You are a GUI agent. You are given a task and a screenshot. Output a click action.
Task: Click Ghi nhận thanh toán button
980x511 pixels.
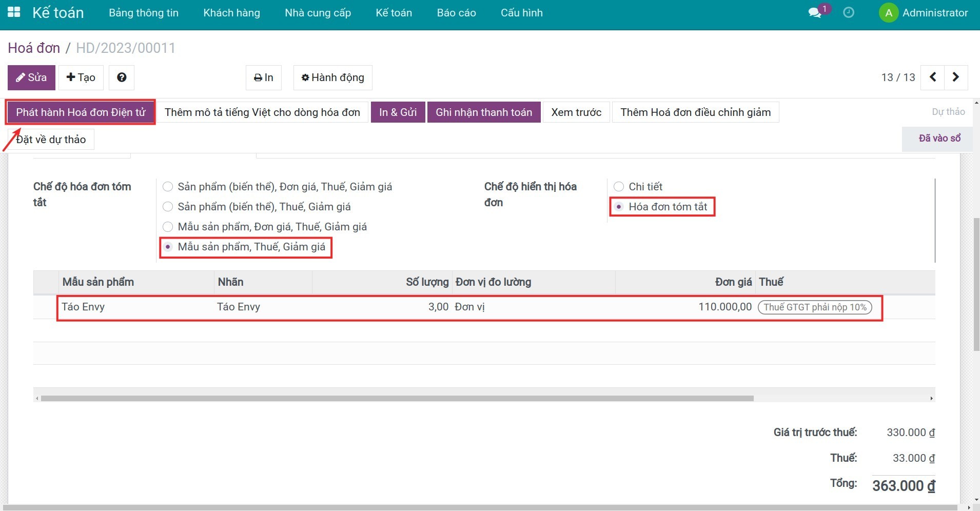pos(484,112)
